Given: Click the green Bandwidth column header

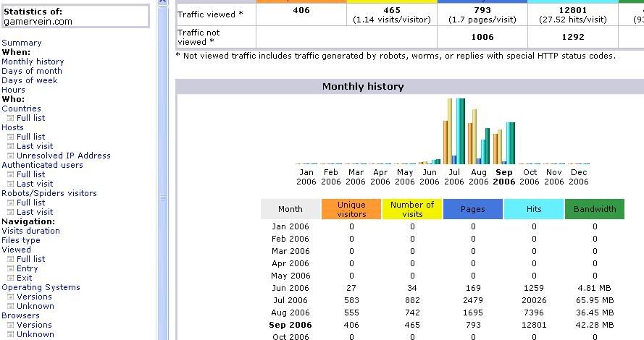Looking at the screenshot, I should click(594, 209).
